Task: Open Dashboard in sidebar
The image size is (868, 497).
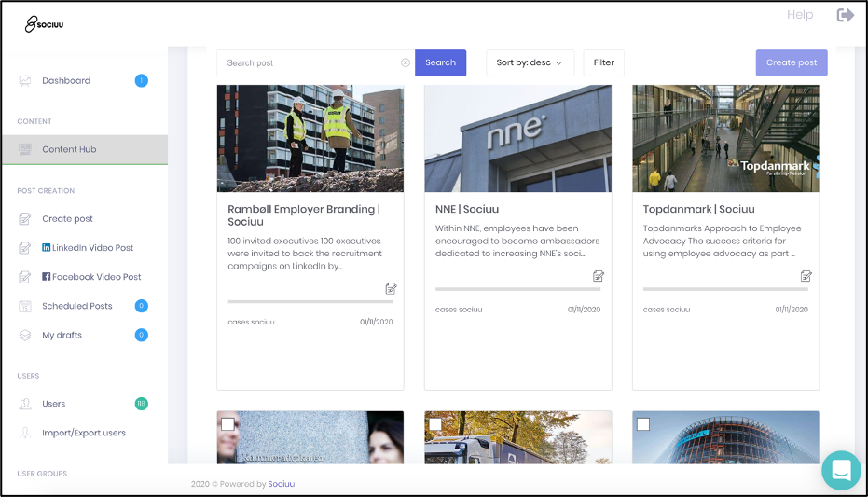Action: pyautogui.click(x=66, y=81)
